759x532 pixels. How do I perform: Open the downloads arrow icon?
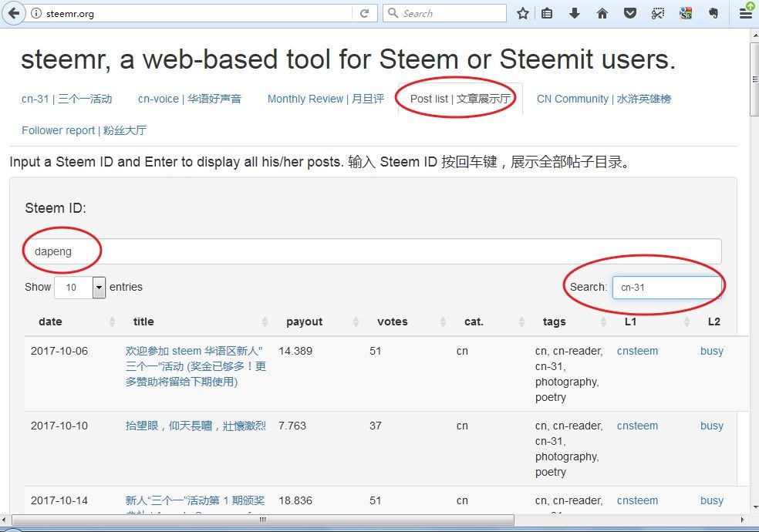[x=575, y=13]
